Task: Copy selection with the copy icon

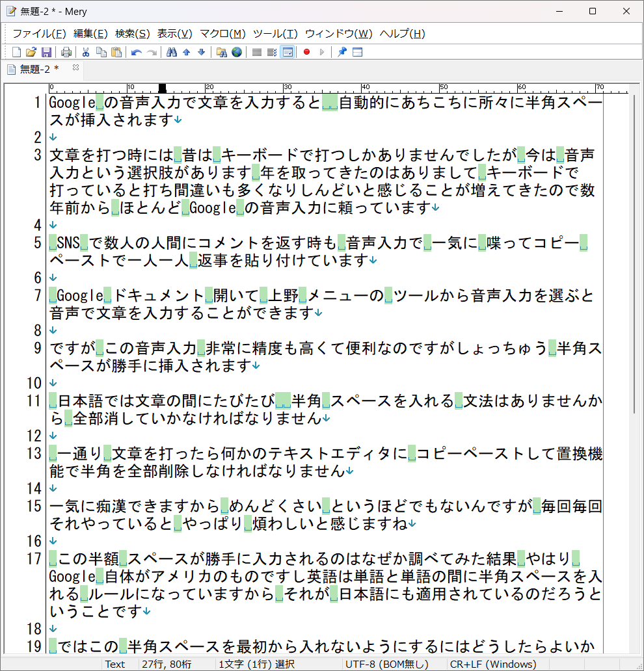Action: point(101,52)
